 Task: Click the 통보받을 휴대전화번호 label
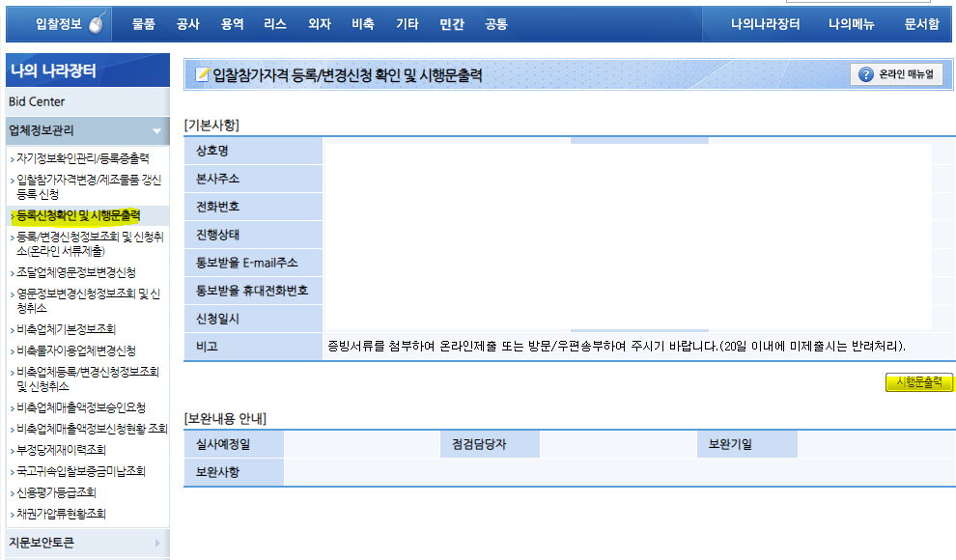(252, 291)
